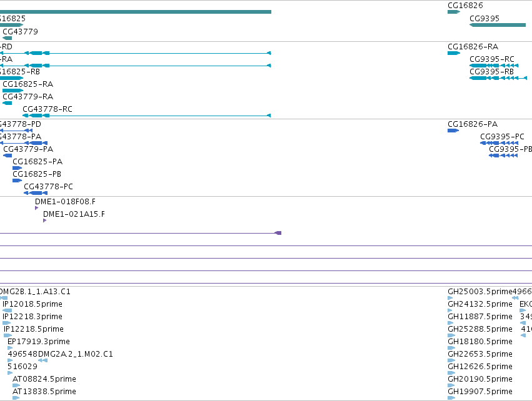Click the CG43778-RC transcript label

(48, 109)
